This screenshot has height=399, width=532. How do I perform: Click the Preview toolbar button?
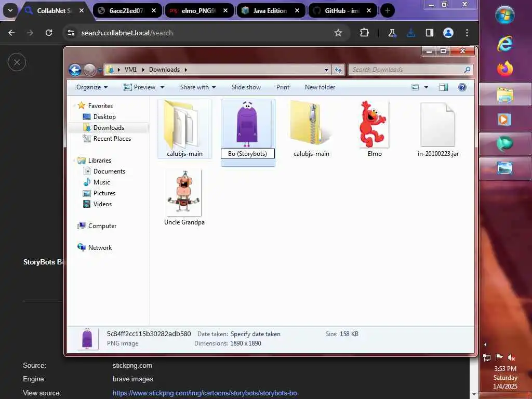point(139,87)
